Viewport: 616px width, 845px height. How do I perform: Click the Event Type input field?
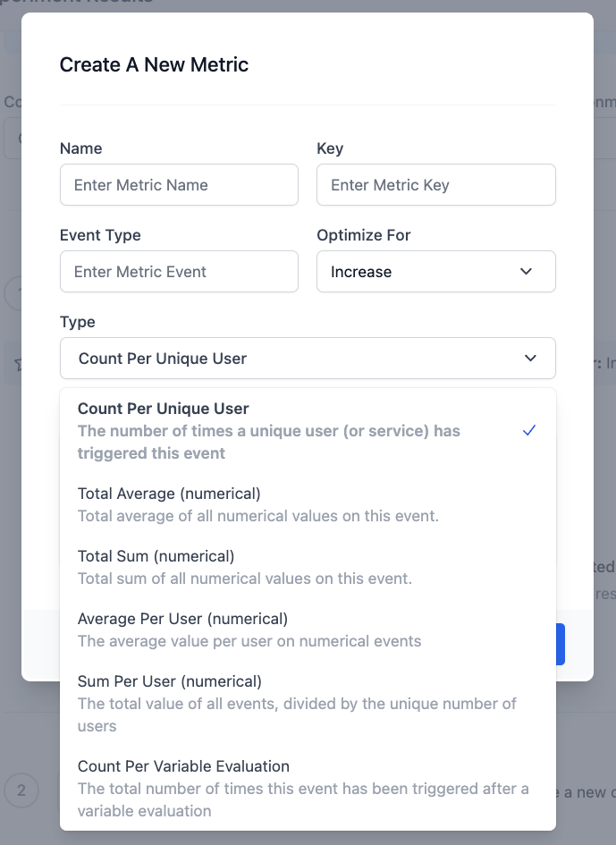179,272
